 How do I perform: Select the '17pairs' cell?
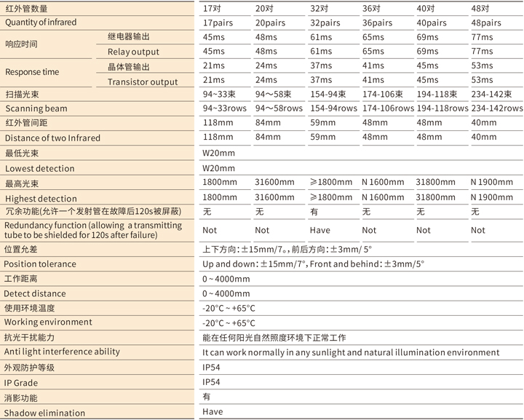[218, 23]
